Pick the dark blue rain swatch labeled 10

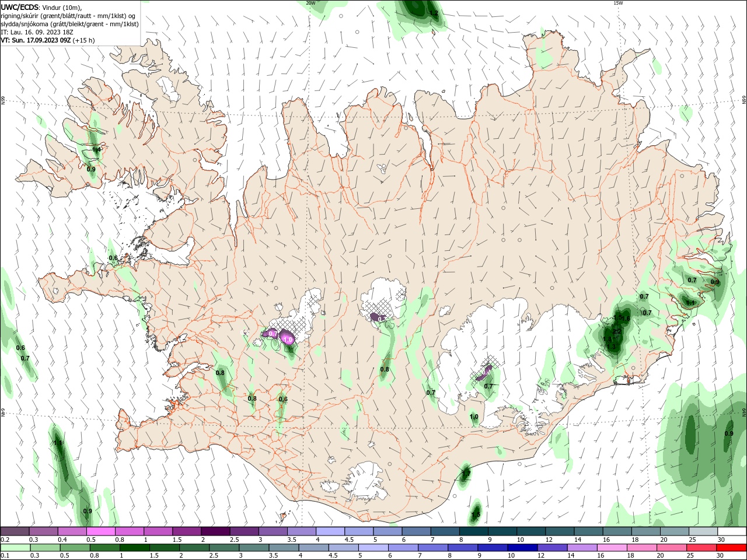click(x=522, y=548)
